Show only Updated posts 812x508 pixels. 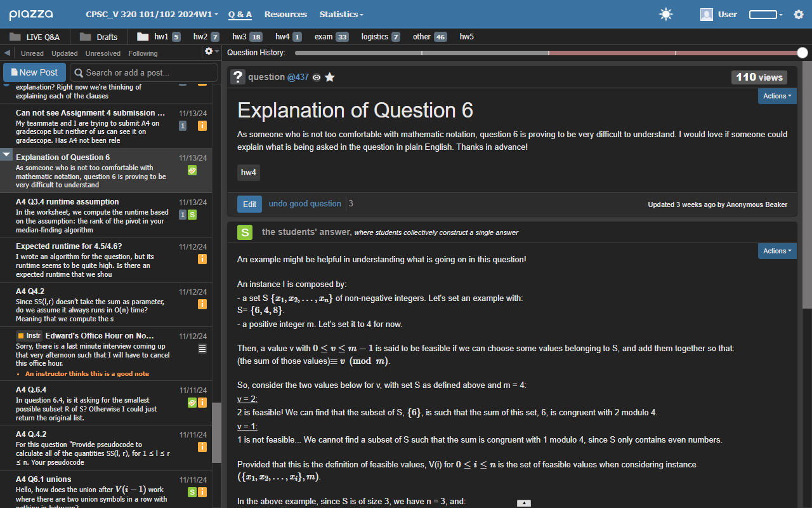point(65,53)
